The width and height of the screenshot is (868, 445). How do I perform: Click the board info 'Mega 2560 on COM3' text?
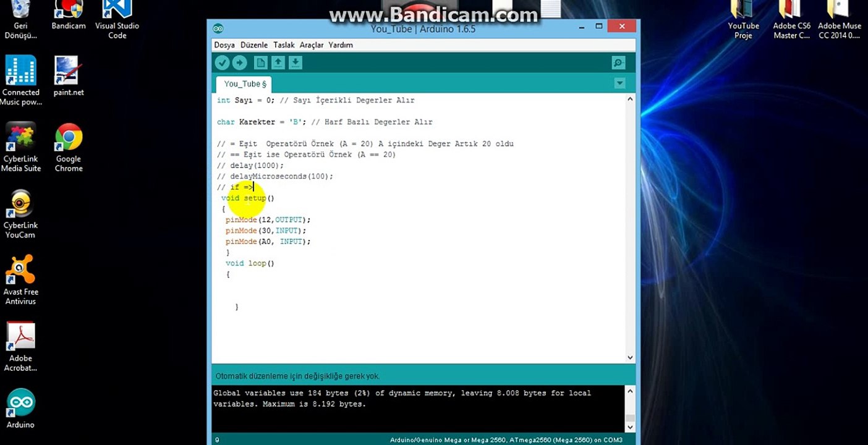pyautogui.click(x=506, y=440)
